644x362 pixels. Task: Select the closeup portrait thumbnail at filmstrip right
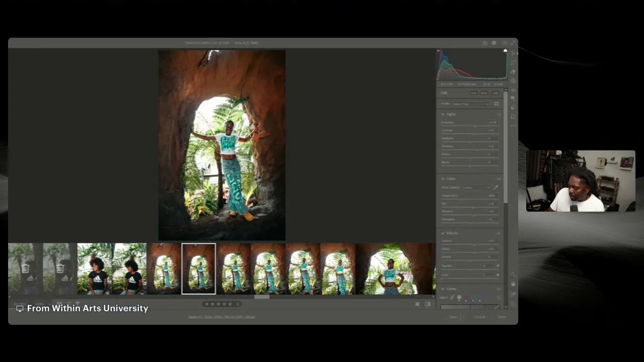[395, 269]
